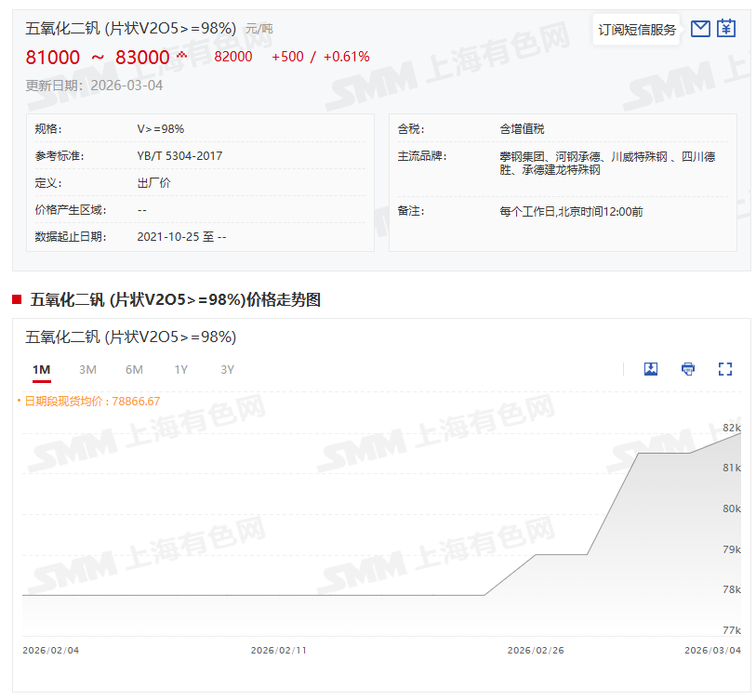The width and height of the screenshot is (756, 700).
Task: Click the 2026/03/04 date axis label
Action: [712, 651]
